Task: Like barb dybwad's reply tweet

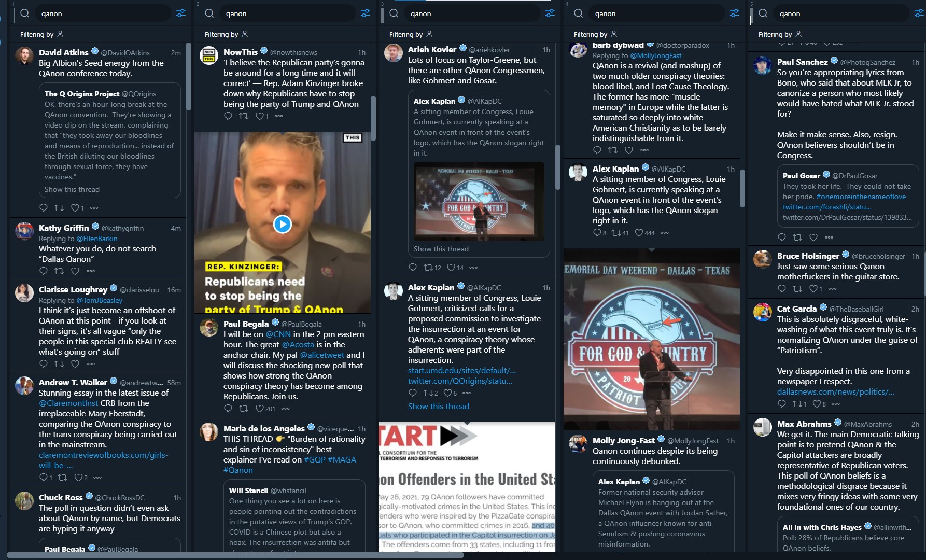Action: (629, 150)
